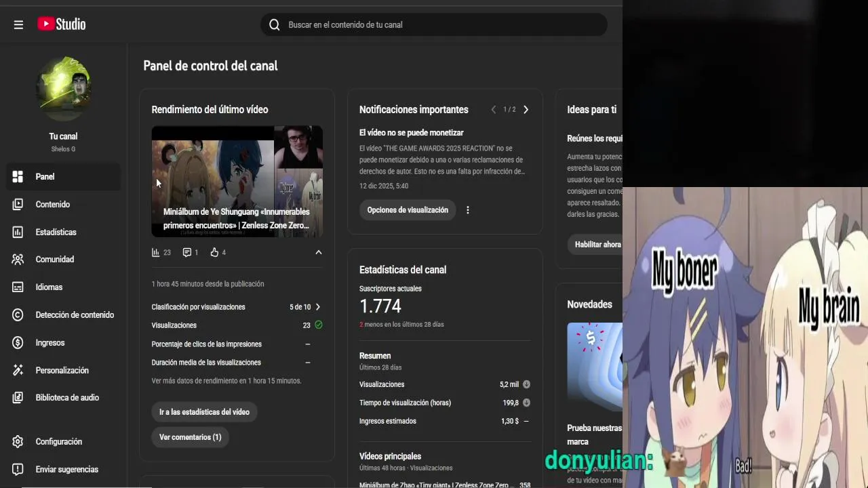Click the green views checkmark icon

pos(319,325)
